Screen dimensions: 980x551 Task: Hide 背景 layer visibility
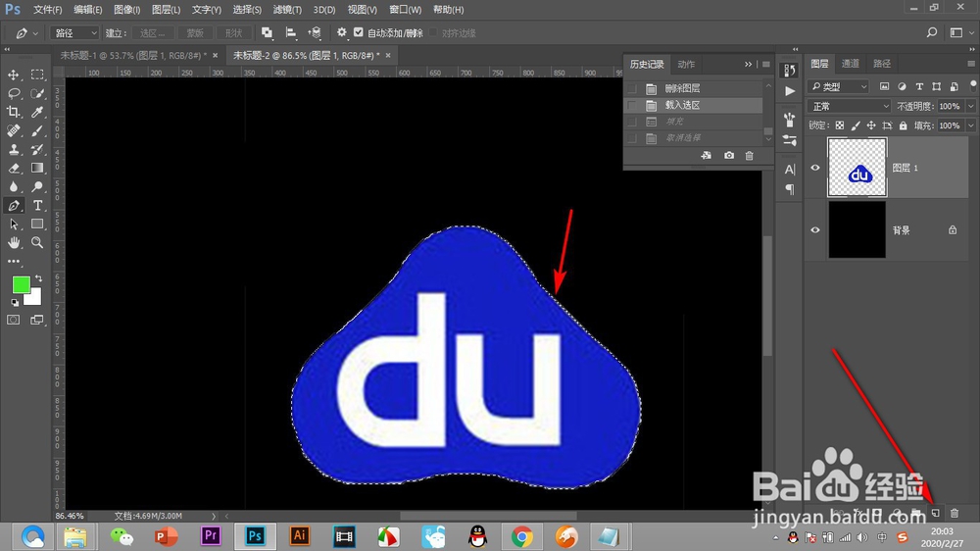[x=815, y=230]
